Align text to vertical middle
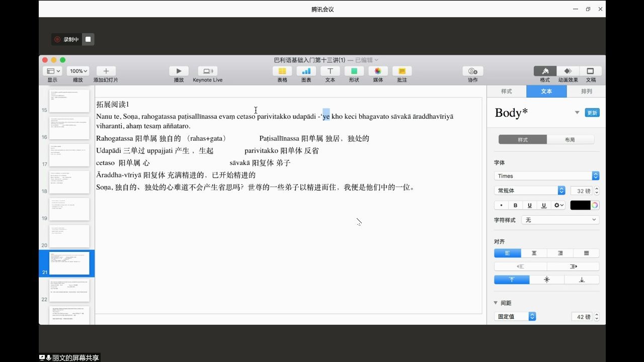This screenshot has width=644, height=362. tap(547, 280)
